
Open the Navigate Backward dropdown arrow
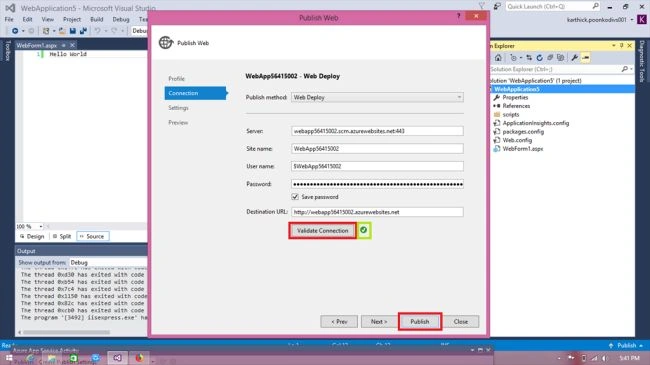[x=23, y=31]
